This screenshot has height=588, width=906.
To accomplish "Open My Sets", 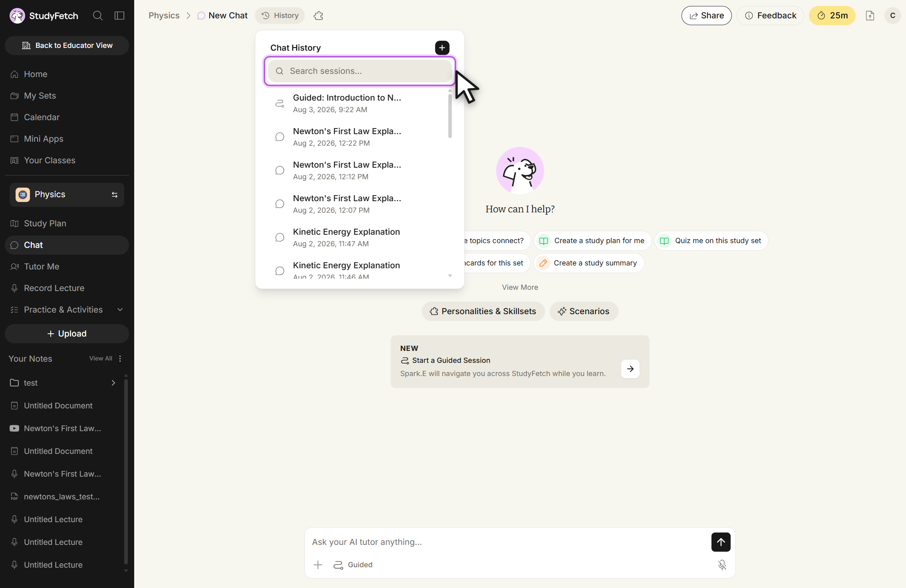I will pos(67,96).
